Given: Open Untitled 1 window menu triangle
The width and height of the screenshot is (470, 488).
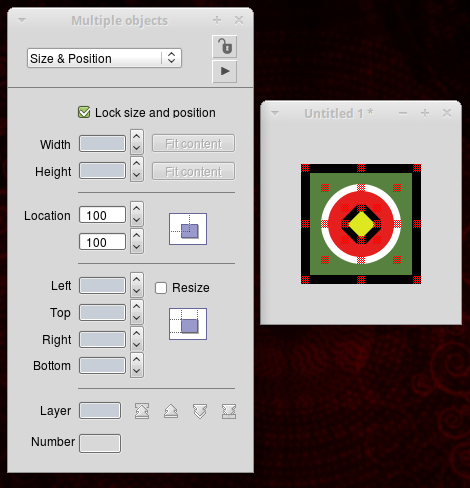Looking at the screenshot, I should coord(275,113).
